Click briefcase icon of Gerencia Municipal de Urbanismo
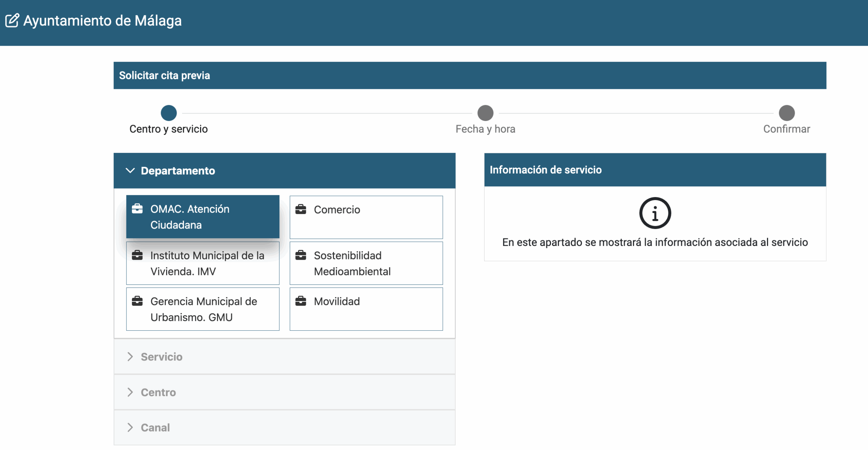Screen dimensions: 868x450 137,301
